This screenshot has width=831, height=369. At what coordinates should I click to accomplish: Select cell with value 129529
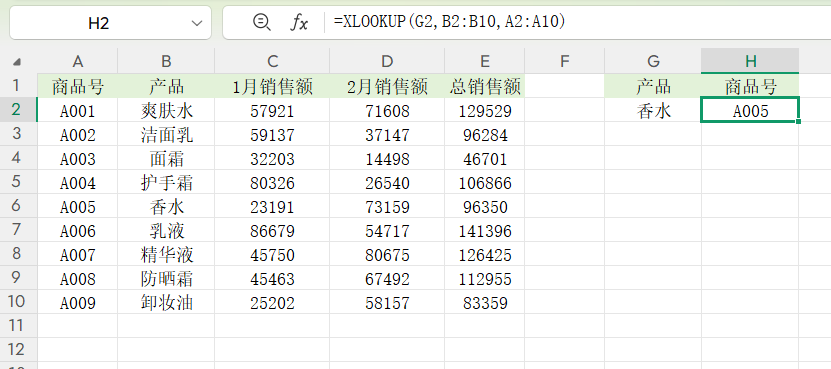[484, 110]
